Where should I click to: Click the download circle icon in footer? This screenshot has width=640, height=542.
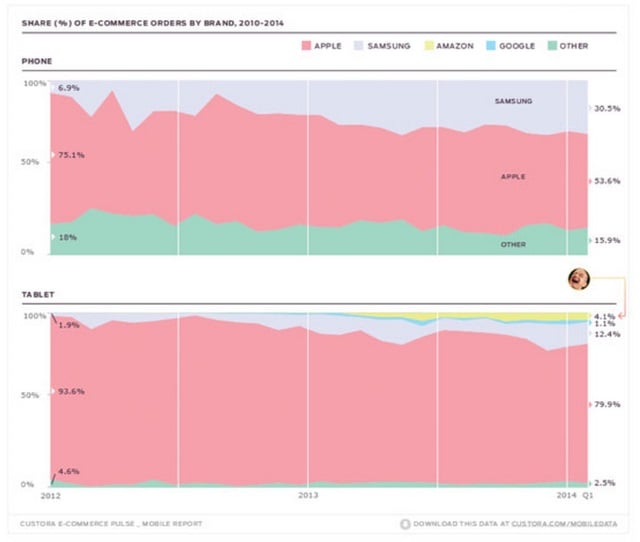pyautogui.click(x=405, y=524)
